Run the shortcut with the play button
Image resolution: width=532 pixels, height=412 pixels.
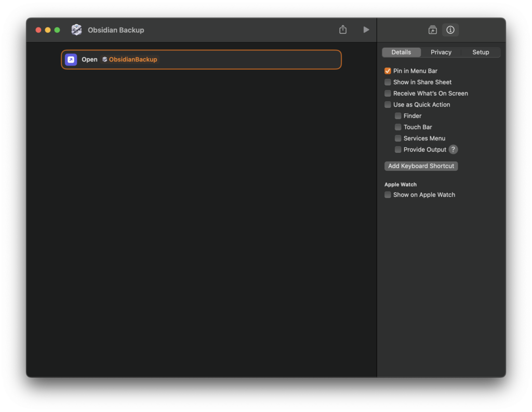366,30
